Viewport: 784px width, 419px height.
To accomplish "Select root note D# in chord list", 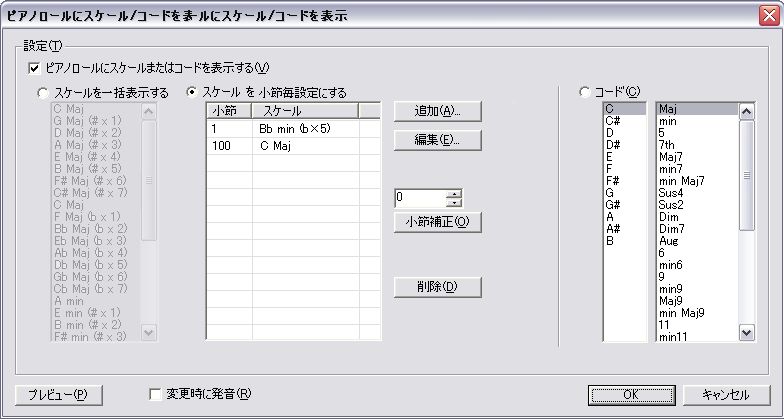I will tap(624, 145).
